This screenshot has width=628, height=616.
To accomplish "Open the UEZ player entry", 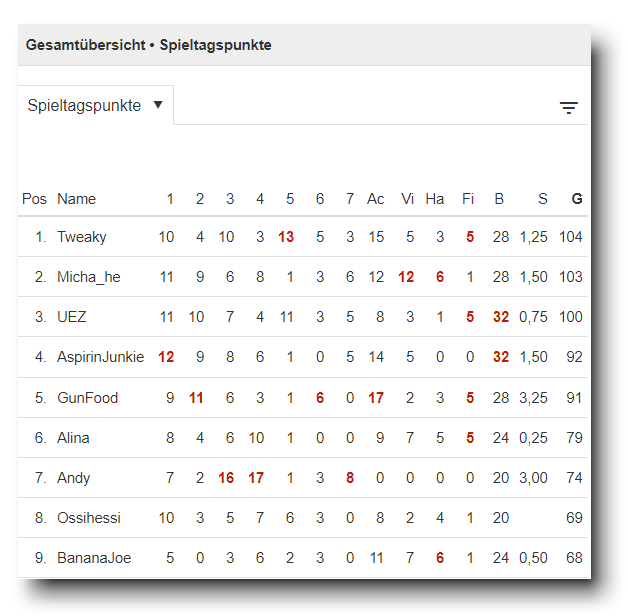I will 72,317.
